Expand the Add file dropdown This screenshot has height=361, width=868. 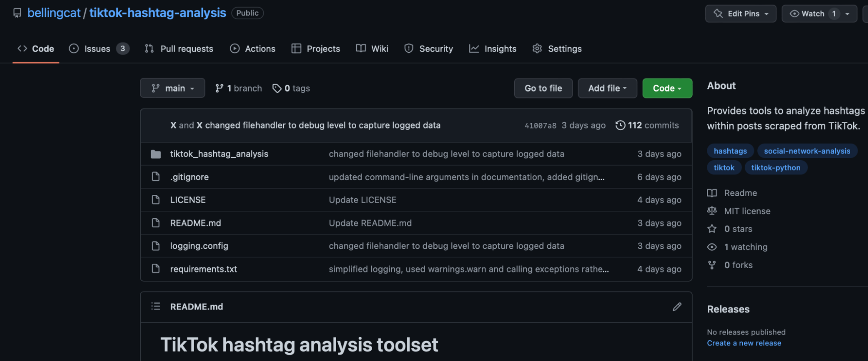[x=607, y=88]
